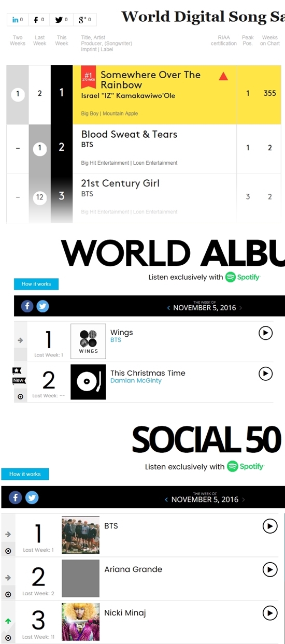The height and width of the screenshot is (644, 285).
Task: Play BTS on Social 50
Action: click(x=270, y=526)
